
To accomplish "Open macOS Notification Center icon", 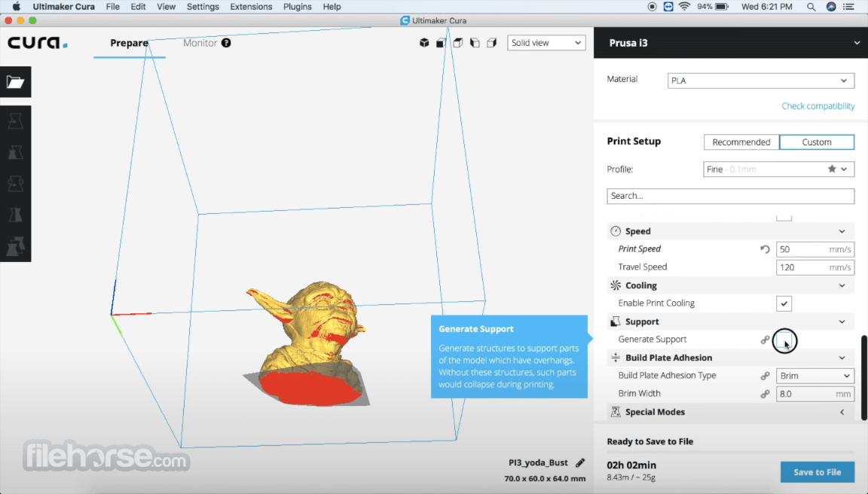I will click(848, 7).
